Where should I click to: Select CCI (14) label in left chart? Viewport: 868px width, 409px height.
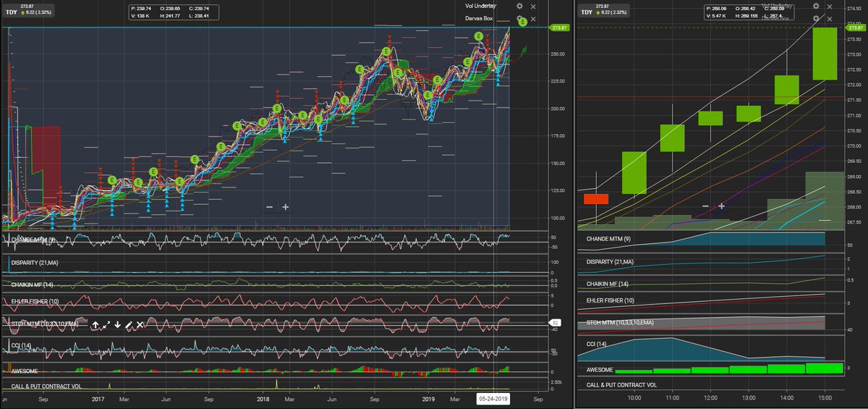click(x=20, y=346)
